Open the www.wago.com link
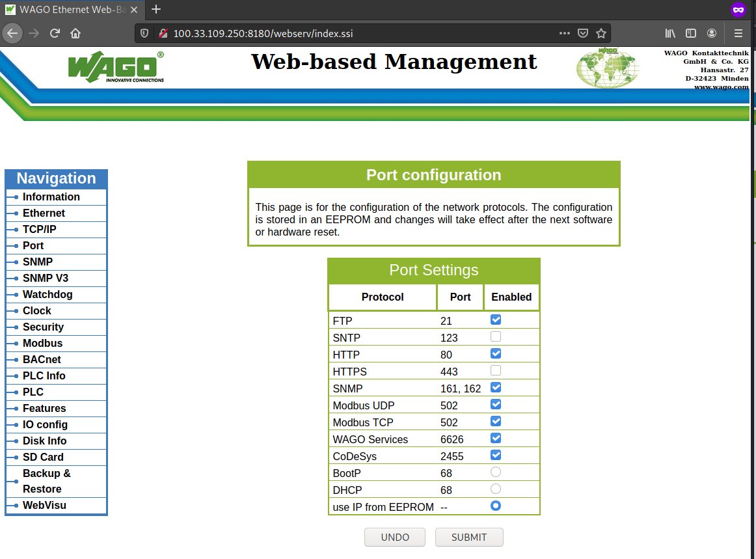The width and height of the screenshot is (756, 559). (x=722, y=87)
